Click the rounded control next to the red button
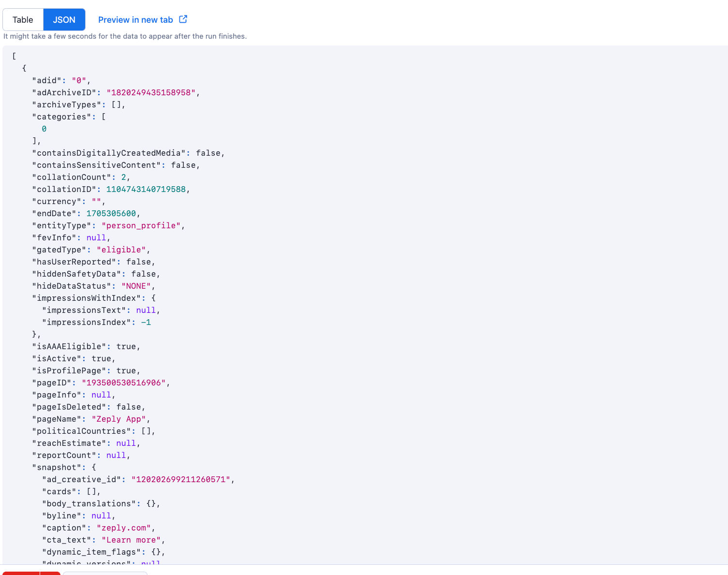Viewport: 728px width, 575px height. (x=104, y=573)
